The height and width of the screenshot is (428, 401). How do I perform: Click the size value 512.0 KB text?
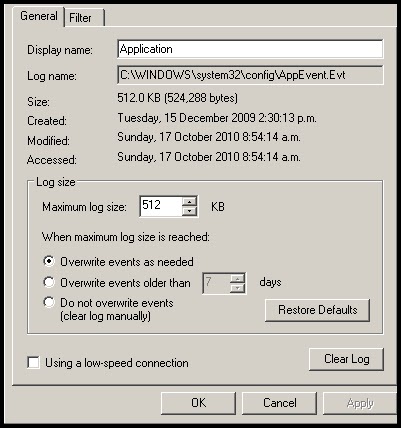[x=178, y=98]
